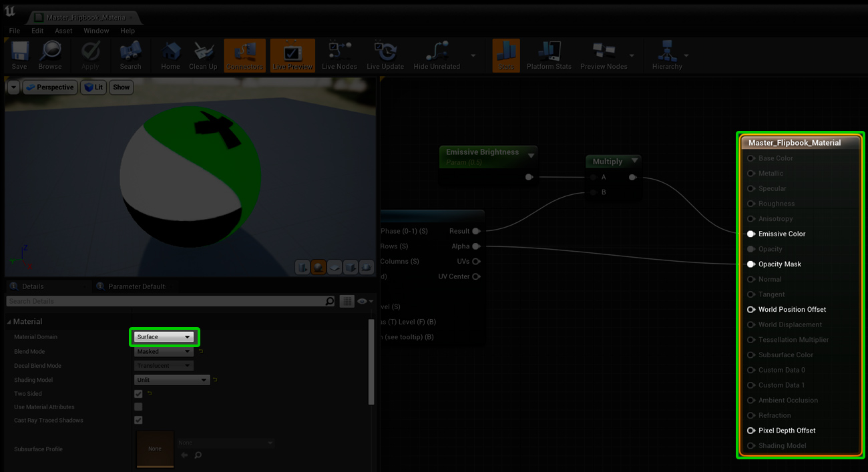Set preview mesh to plane

(x=335, y=268)
